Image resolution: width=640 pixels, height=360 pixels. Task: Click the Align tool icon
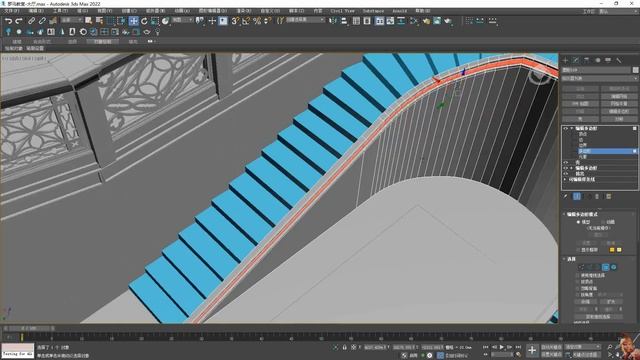click(344, 20)
